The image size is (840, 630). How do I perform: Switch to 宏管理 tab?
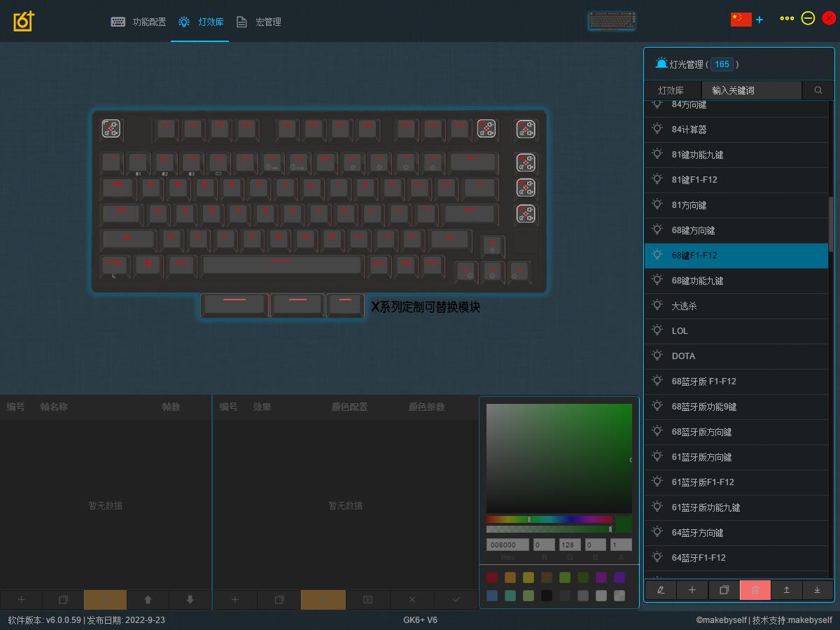(258, 22)
